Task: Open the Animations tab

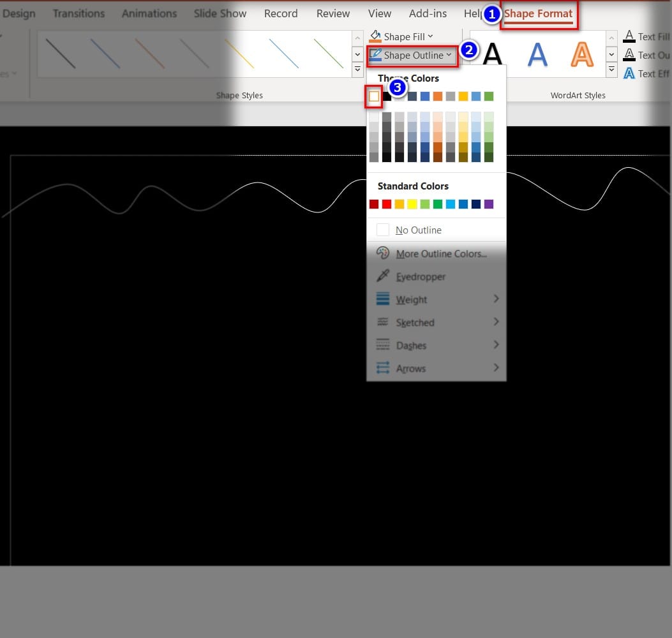Action: coord(149,13)
